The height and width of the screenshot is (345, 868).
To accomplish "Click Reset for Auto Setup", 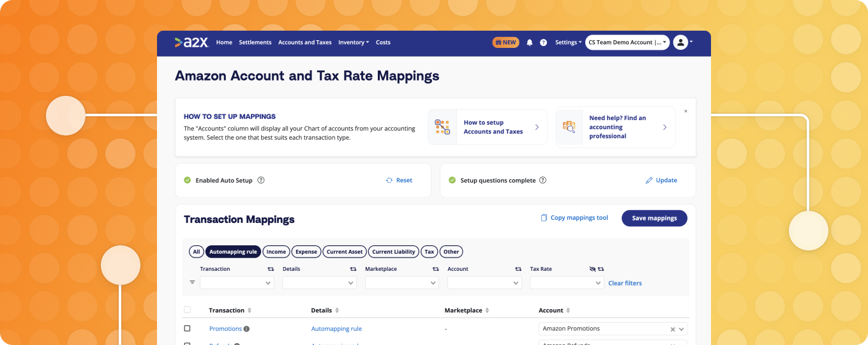I will point(399,180).
